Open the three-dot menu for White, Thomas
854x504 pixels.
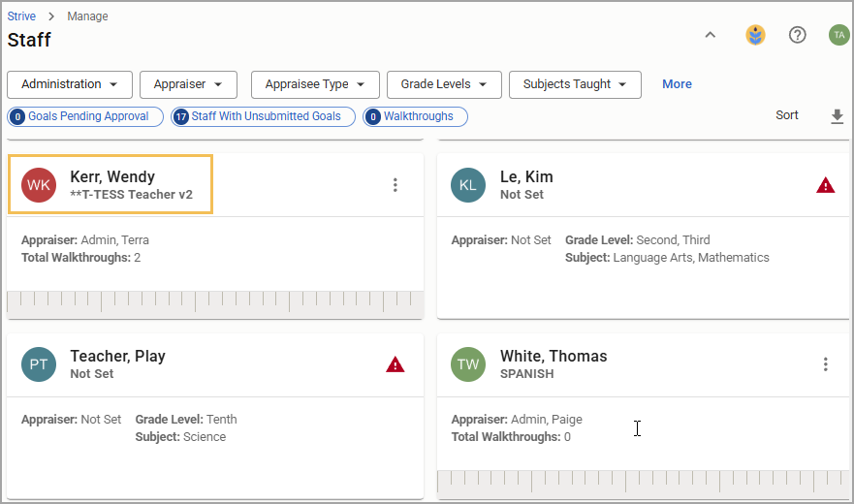click(x=826, y=364)
